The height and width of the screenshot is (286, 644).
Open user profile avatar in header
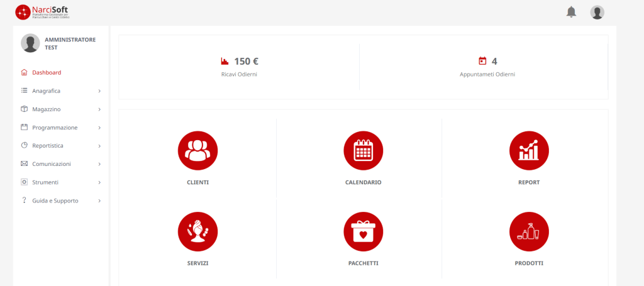[x=597, y=13]
